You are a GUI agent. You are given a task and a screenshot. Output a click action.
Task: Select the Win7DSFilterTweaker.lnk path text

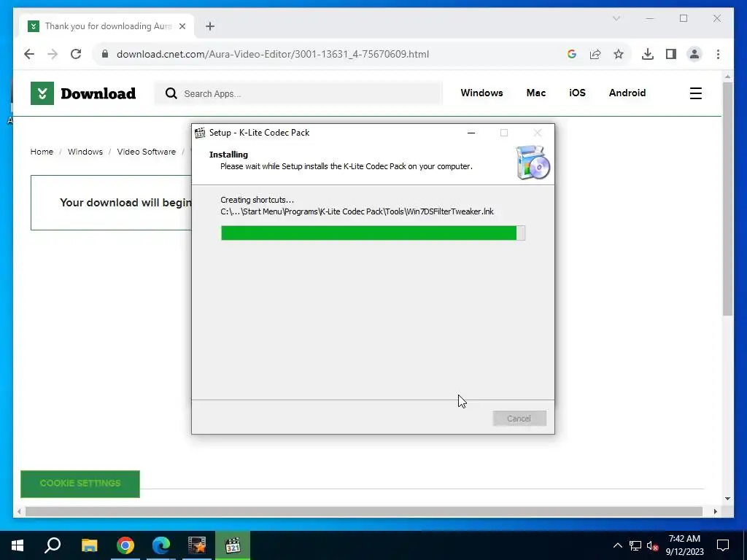357,211
